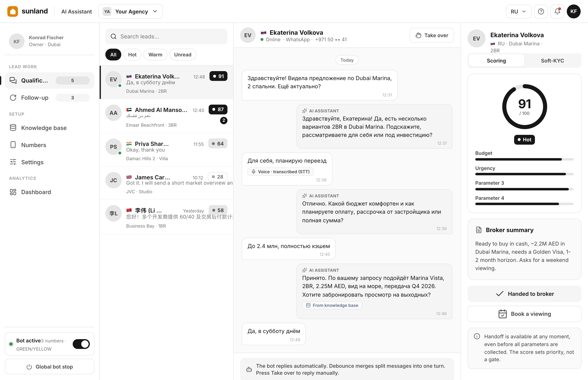Click the Budget score bar
Screen dimensions: 588x380
tap(524, 159)
